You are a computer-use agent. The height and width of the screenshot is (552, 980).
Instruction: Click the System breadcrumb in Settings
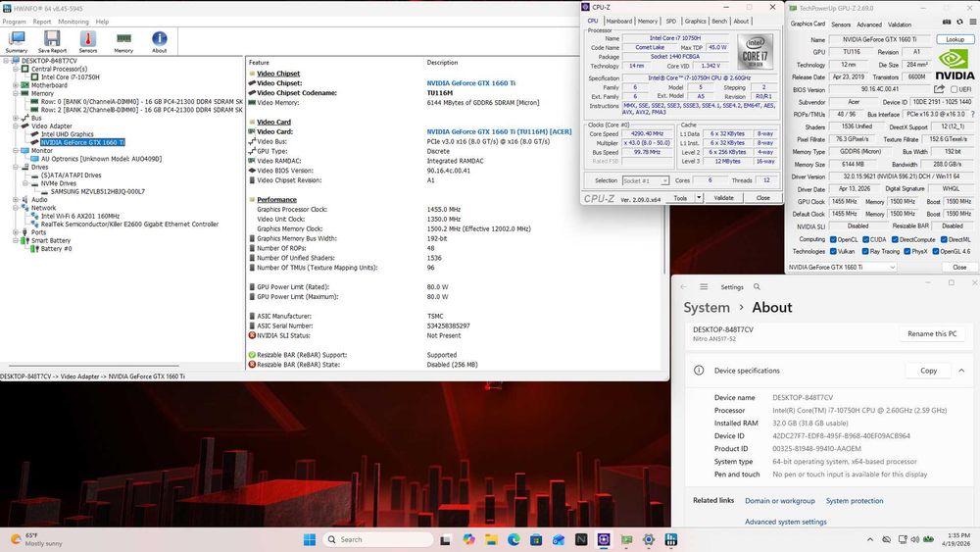[x=707, y=308]
